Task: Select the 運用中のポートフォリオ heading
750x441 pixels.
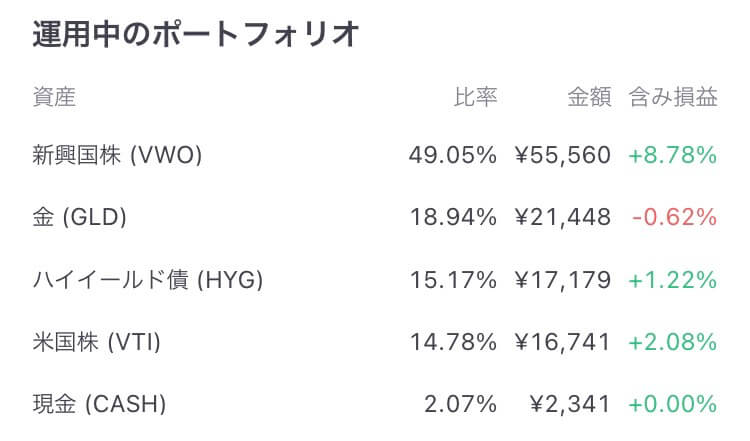Action: pyautogui.click(x=196, y=34)
